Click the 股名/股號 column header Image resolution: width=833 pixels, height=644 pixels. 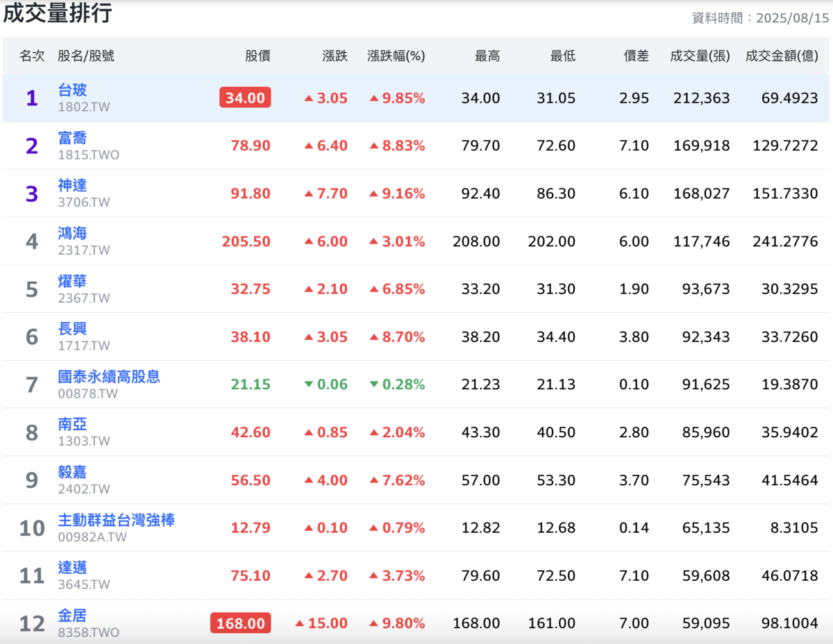pyautogui.click(x=86, y=56)
